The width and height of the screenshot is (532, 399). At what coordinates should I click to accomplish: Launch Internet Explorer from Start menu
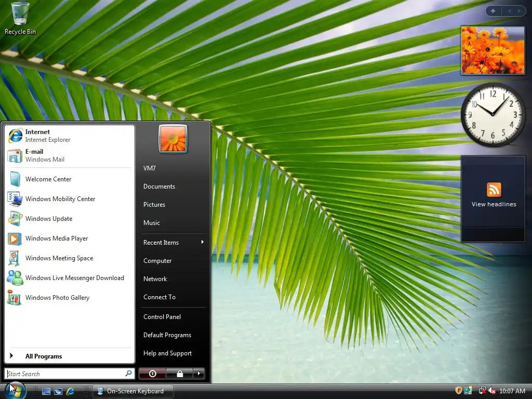[x=70, y=136]
